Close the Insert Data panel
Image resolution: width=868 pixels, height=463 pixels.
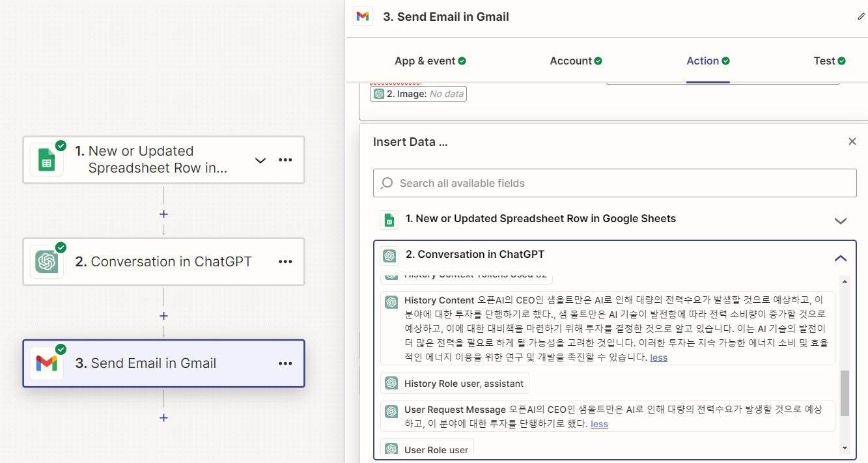tap(852, 141)
